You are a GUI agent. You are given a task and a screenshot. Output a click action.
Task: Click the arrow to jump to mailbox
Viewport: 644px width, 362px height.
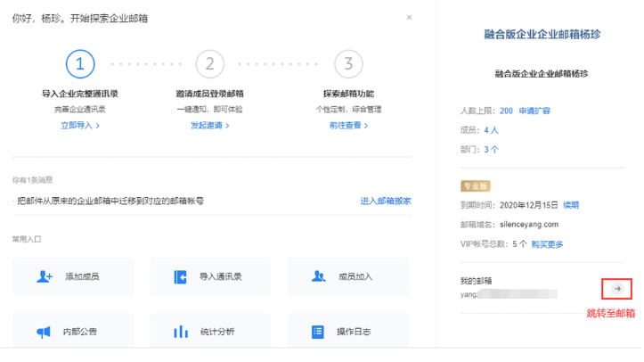coord(617,289)
